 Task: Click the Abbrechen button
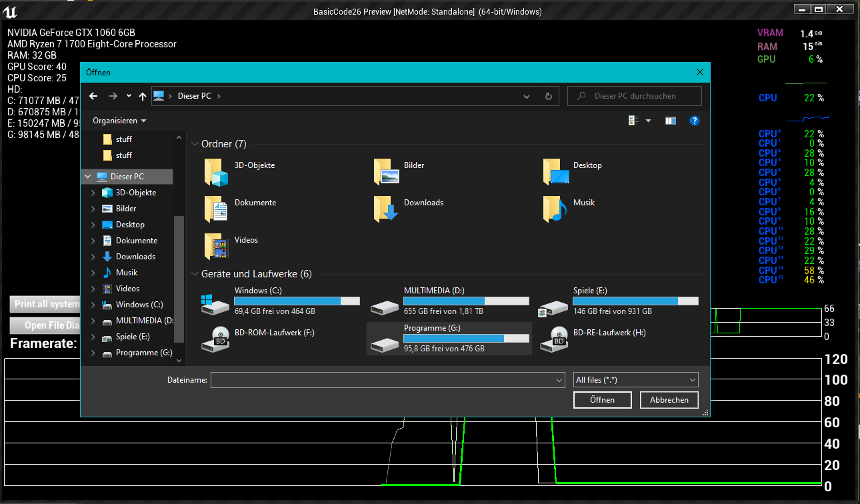pyautogui.click(x=669, y=400)
